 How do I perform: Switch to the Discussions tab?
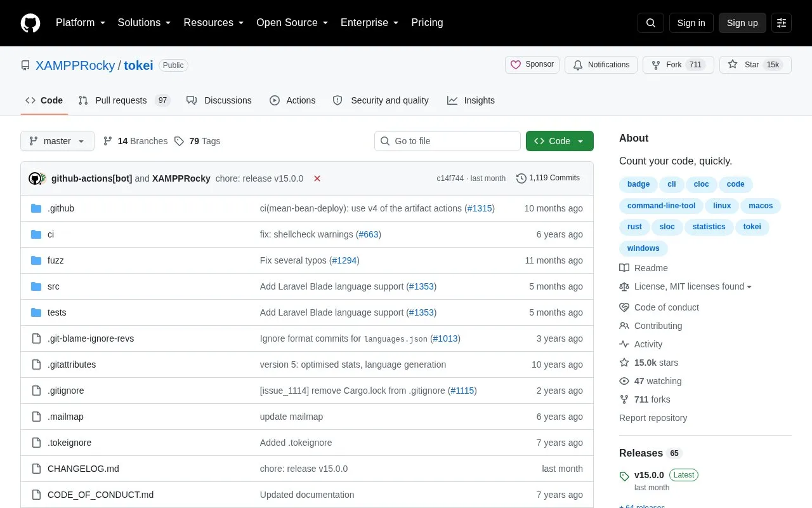pos(219,100)
